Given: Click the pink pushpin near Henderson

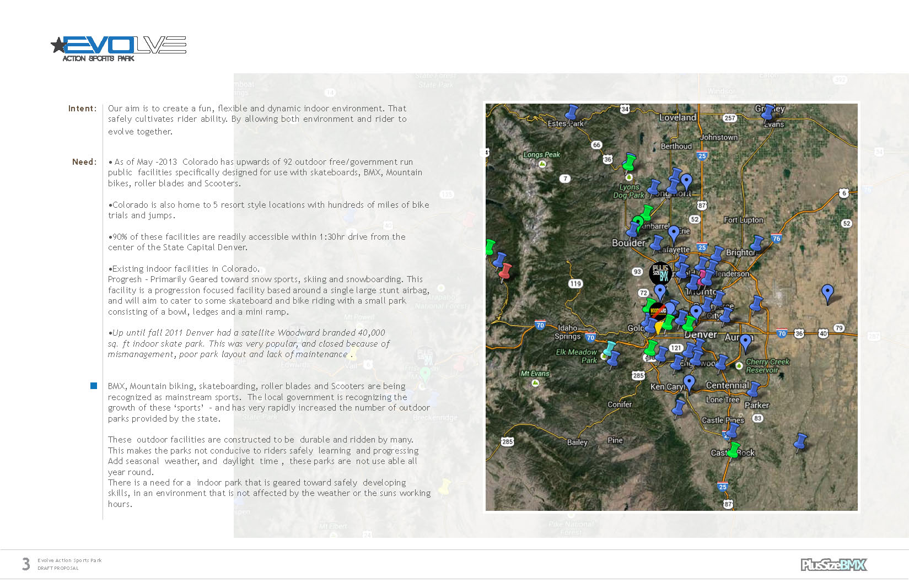Looking at the screenshot, I should coord(703,277).
